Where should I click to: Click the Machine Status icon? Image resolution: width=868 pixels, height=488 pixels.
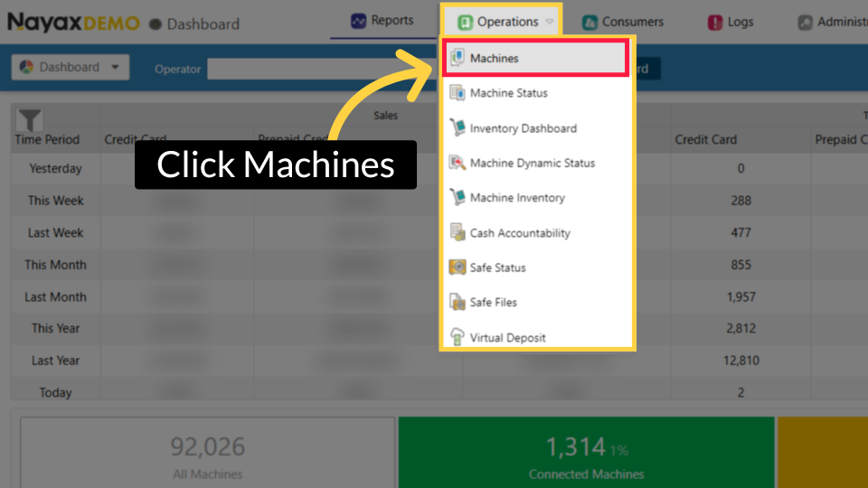458,93
